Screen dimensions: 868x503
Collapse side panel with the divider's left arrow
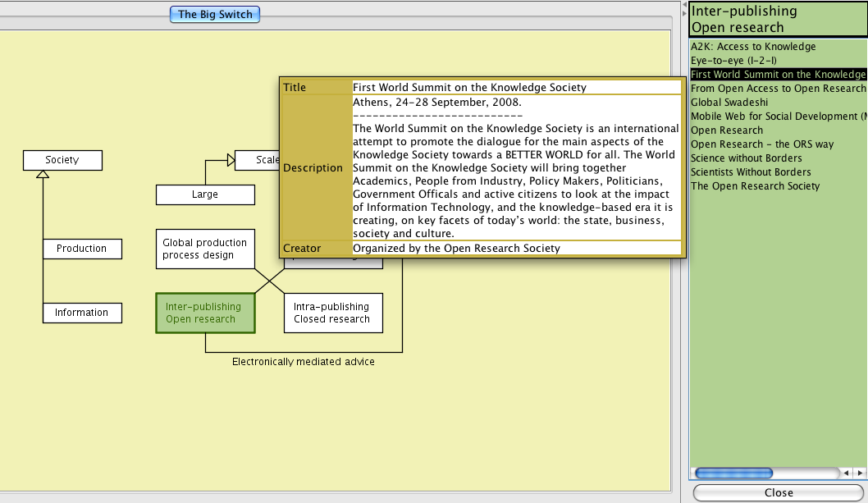684,5
